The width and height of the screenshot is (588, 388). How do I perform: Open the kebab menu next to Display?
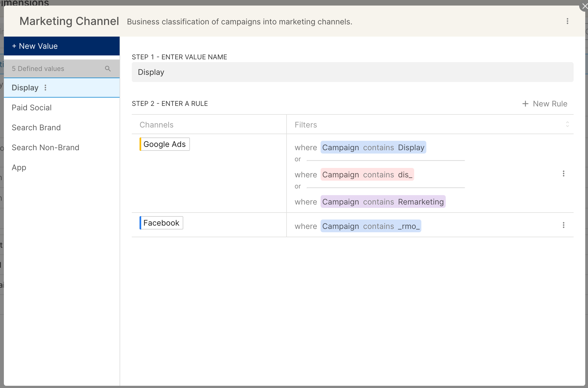click(x=45, y=88)
